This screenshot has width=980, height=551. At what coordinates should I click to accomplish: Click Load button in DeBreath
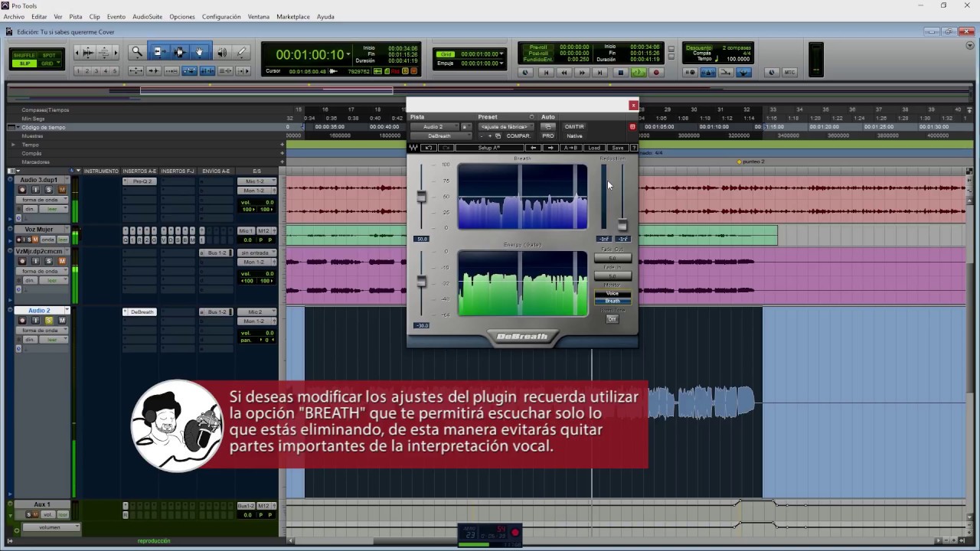(594, 148)
